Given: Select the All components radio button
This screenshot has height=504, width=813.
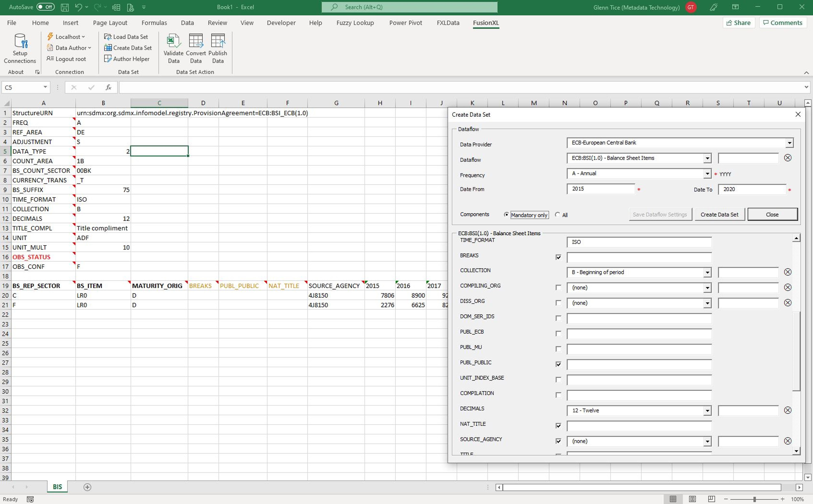Looking at the screenshot, I should (x=557, y=215).
